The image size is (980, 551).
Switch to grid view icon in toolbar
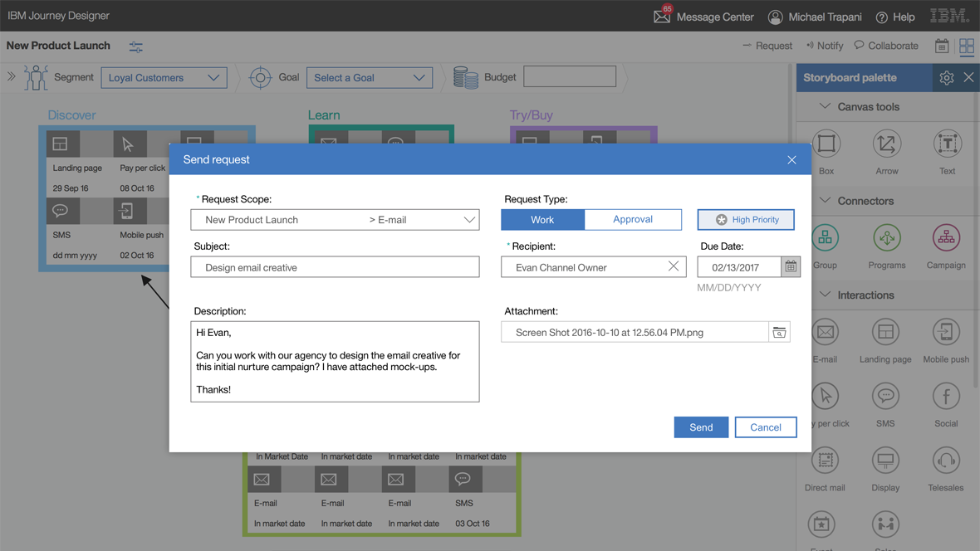click(966, 46)
